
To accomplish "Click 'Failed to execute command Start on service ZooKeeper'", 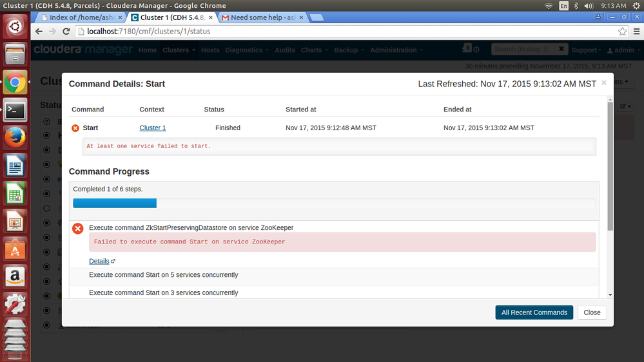I will pos(190,242).
